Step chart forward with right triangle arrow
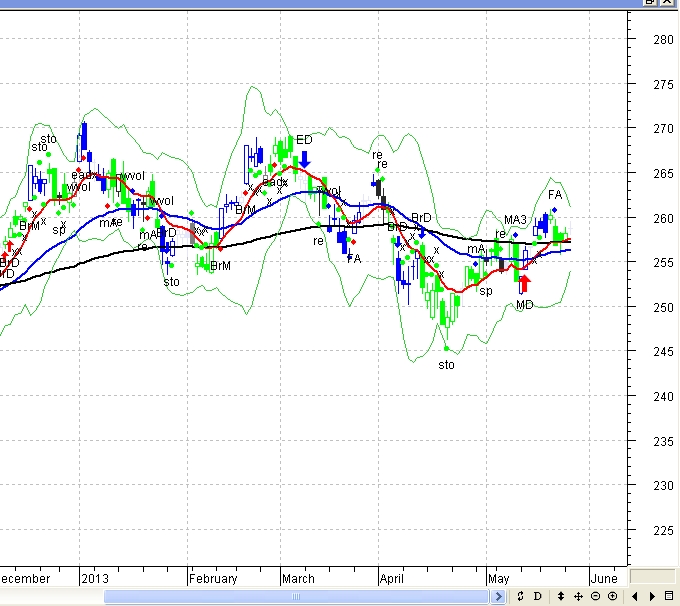680x606 pixels. [x=652, y=597]
